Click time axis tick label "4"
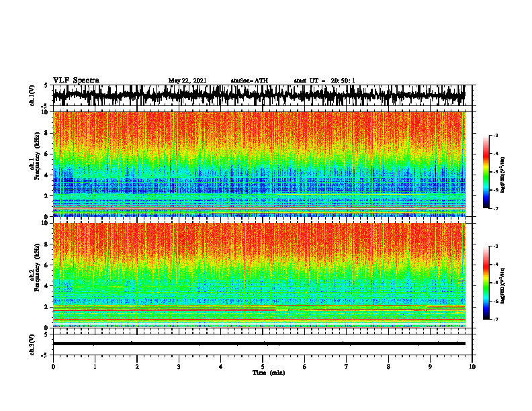 click(221, 367)
